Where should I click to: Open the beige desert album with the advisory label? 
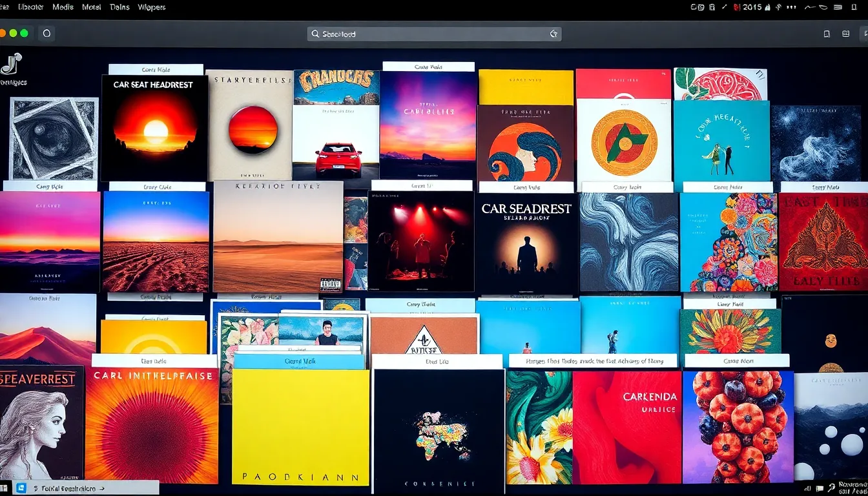pos(278,237)
